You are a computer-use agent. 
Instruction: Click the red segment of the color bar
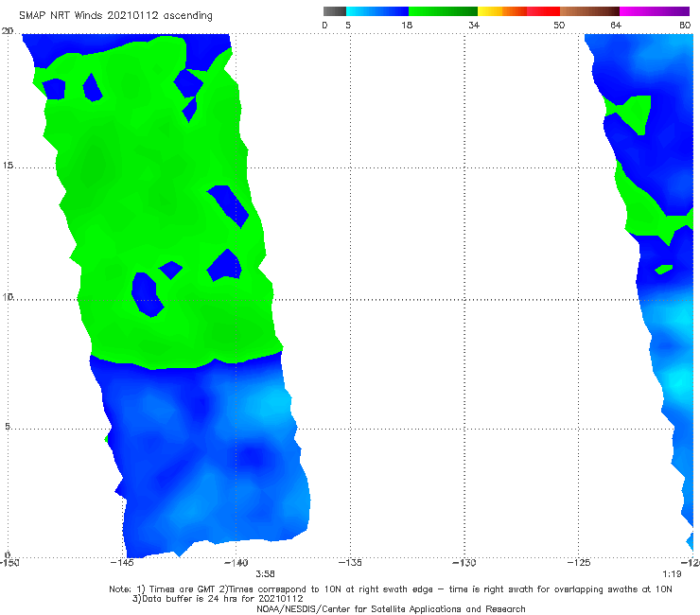point(543,11)
